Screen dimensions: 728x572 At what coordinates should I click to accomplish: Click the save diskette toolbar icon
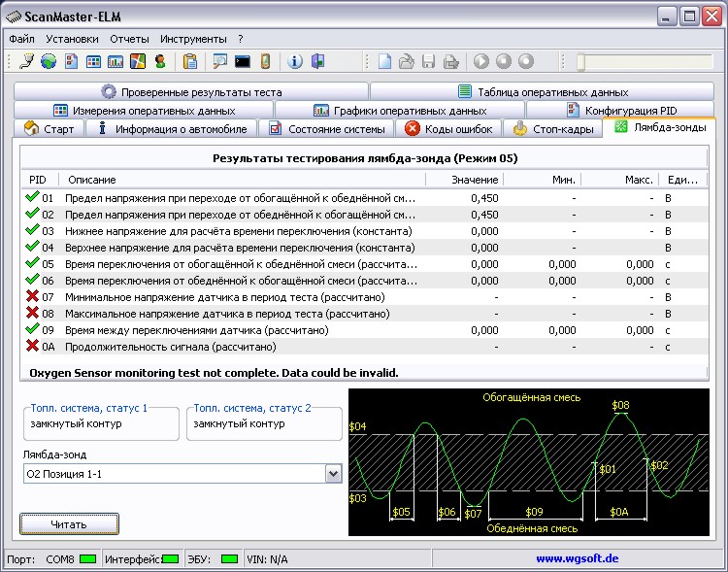click(428, 61)
